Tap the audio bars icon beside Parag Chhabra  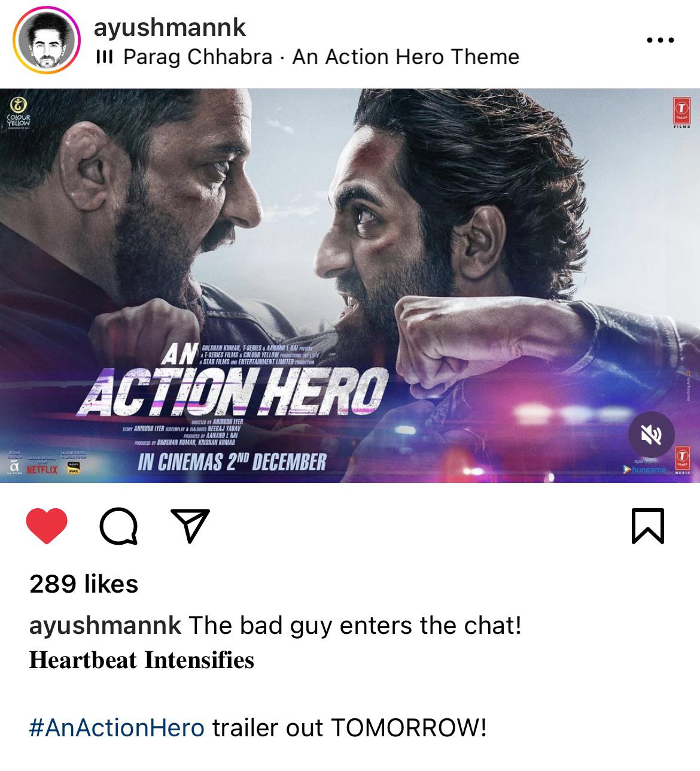pyautogui.click(x=105, y=57)
